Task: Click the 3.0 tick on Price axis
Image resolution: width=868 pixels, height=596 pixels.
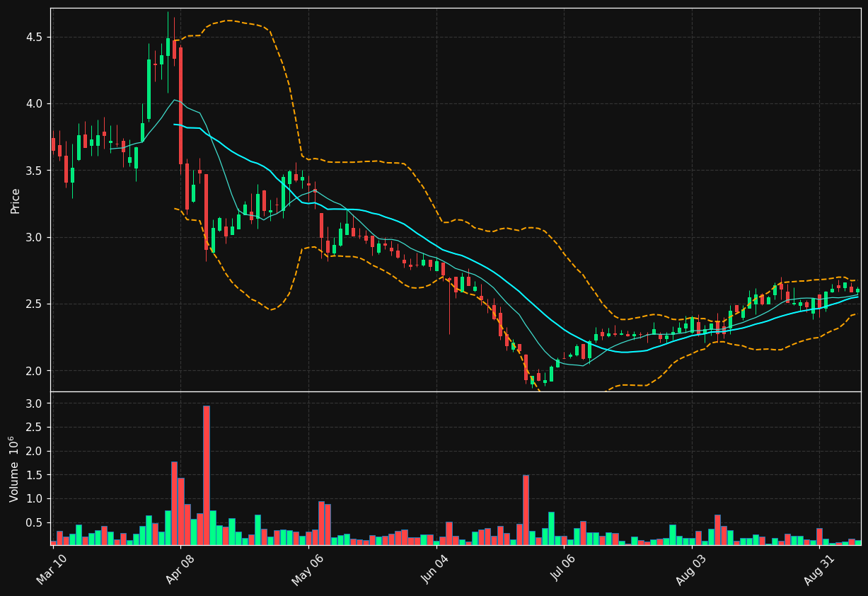Action: coord(35,237)
